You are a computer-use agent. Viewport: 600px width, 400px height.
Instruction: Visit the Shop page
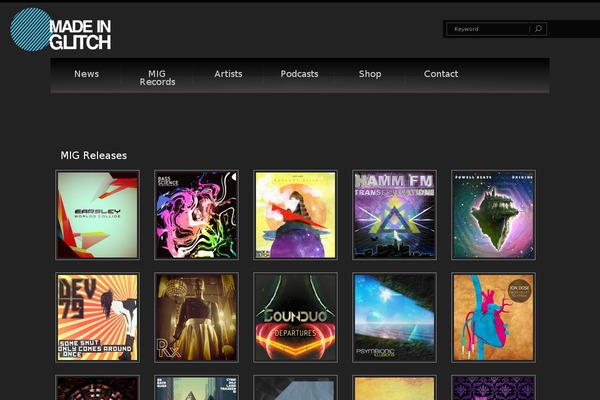(x=370, y=74)
